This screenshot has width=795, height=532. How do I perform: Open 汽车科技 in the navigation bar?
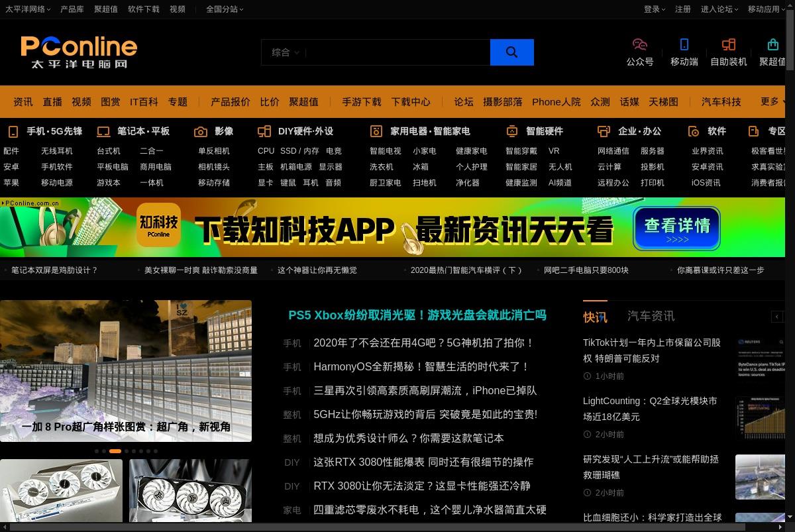721,101
